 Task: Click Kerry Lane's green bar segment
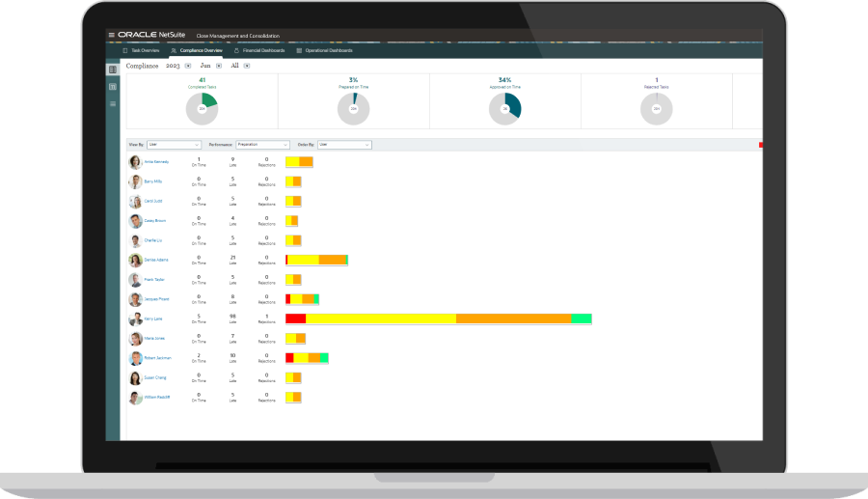[x=582, y=319]
